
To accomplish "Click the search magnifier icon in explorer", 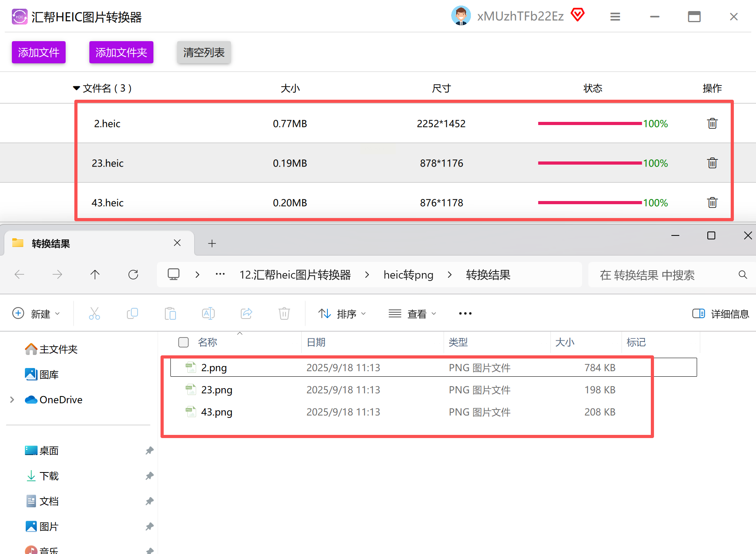I will (743, 275).
